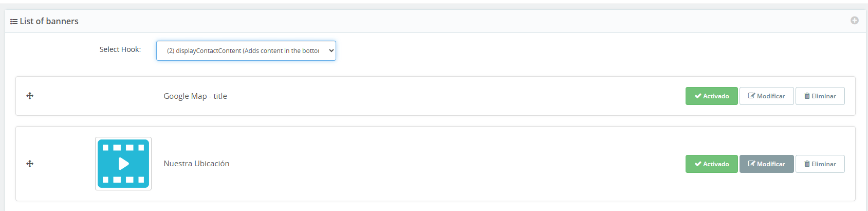
Task: Click the drag handle for Google Map - title
Action: 30,96
